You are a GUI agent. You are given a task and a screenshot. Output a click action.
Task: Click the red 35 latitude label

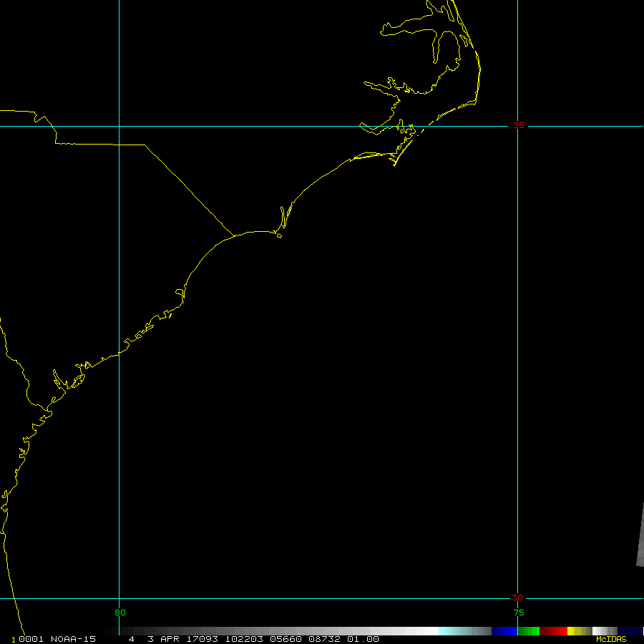pos(518,126)
